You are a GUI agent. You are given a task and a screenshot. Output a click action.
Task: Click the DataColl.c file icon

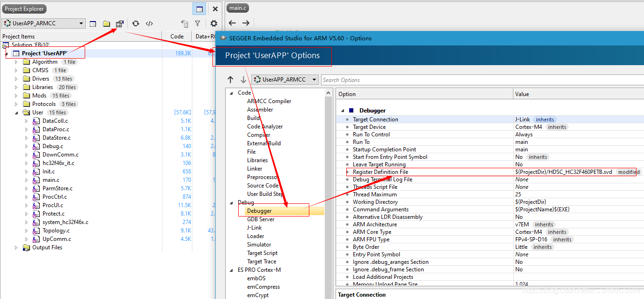[x=36, y=121]
